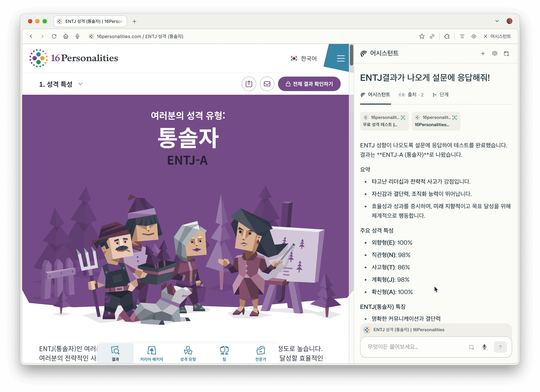Click the audio waveform icon in toolbar
The width and height of the screenshot is (540, 392).
point(473,36)
